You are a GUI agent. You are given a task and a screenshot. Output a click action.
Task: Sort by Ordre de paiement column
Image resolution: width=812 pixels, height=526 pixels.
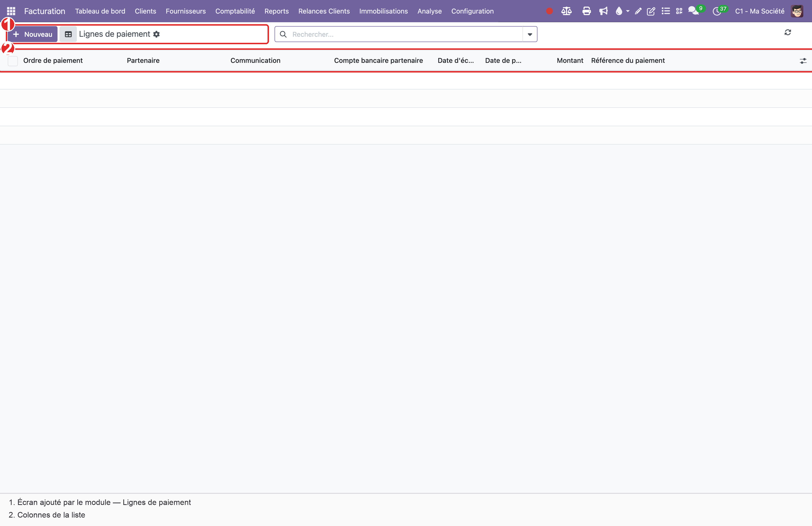(x=53, y=61)
